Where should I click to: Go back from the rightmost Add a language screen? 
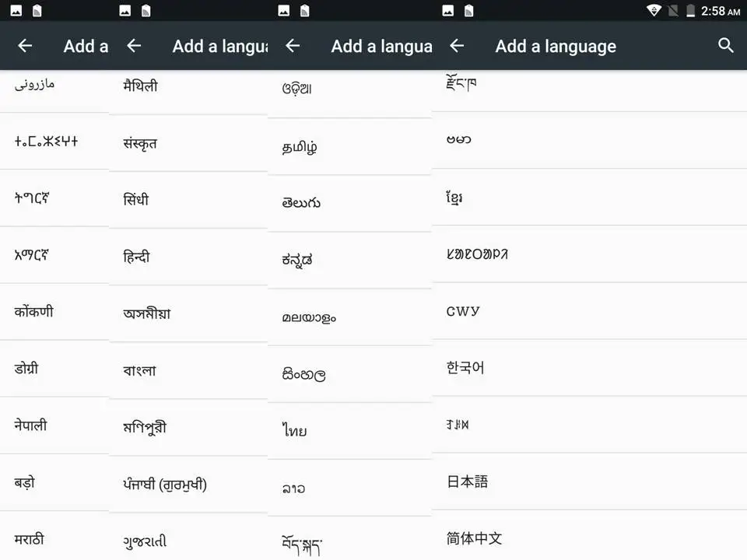[457, 46]
